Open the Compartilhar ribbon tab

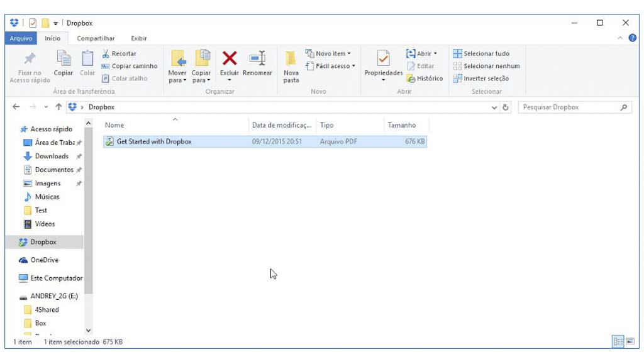point(96,38)
